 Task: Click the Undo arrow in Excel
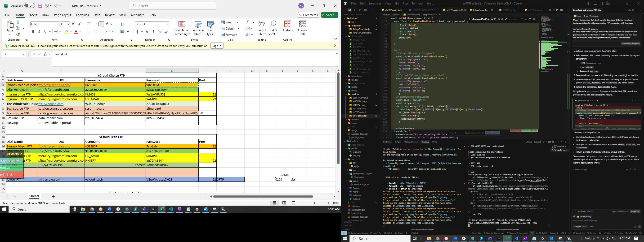[x=47, y=5]
